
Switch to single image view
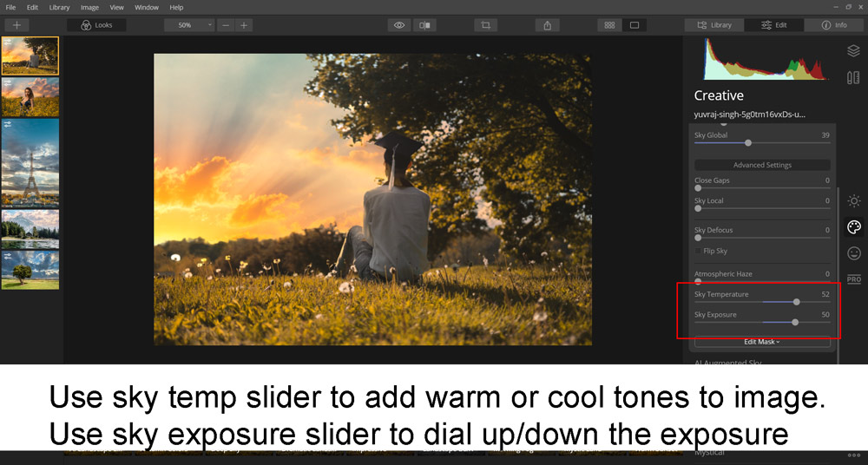pyautogui.click(x=635, y=25)
